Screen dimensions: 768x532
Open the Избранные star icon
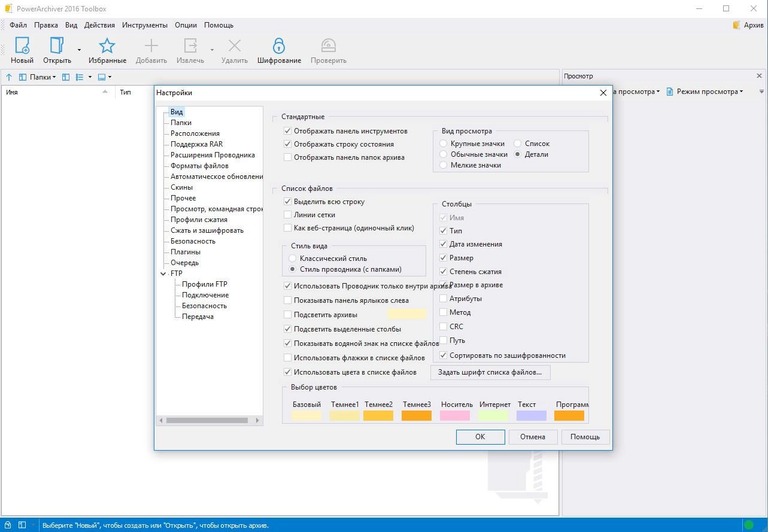coord(107,45)
